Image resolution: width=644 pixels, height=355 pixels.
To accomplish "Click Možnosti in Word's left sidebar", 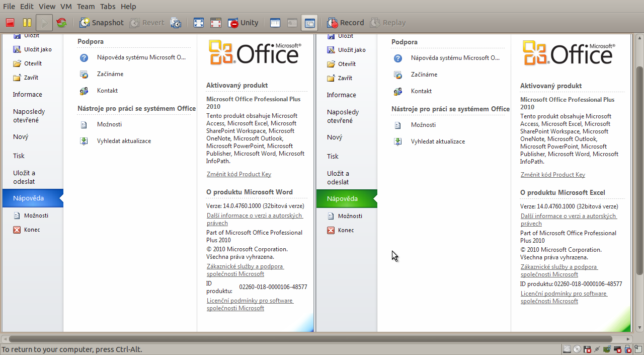I will [x=31, y=216].
